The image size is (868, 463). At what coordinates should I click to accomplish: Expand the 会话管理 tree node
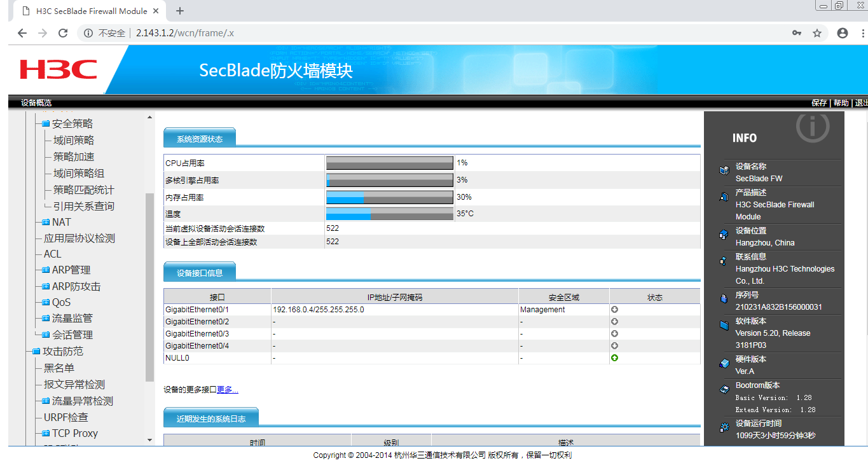click(x=46, y=335)
